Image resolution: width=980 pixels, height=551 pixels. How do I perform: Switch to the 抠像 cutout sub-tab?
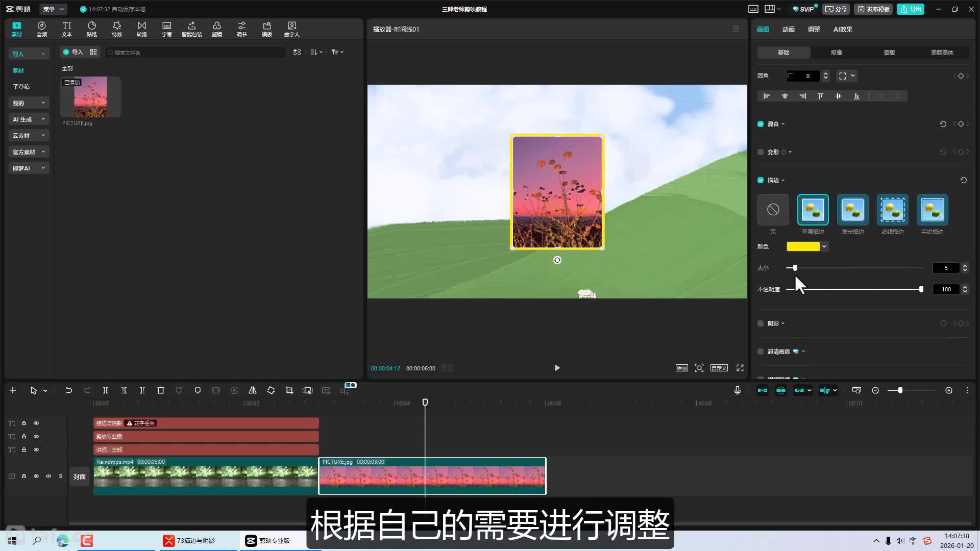[x=836, y=53]
